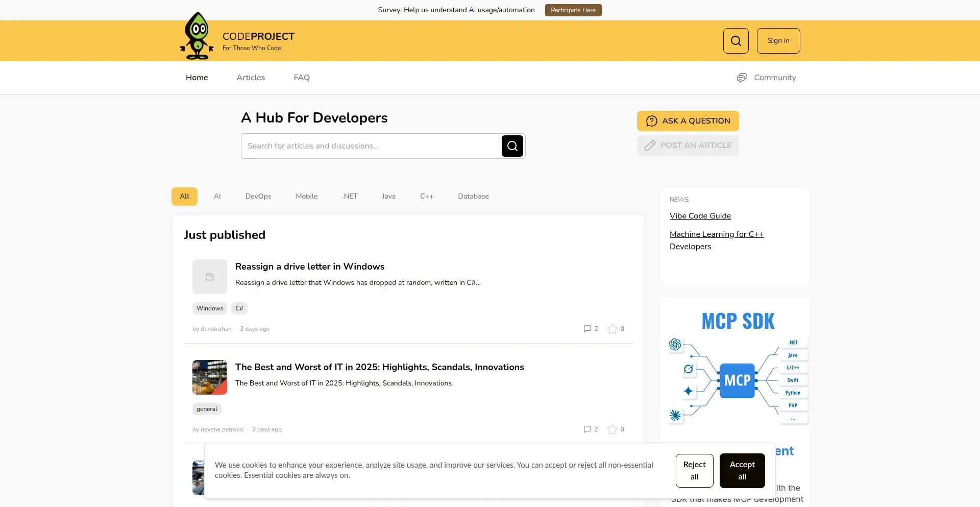980x507 pixels.
Task: Switch to the Articles tab
Action: click(x=251, y=78)
